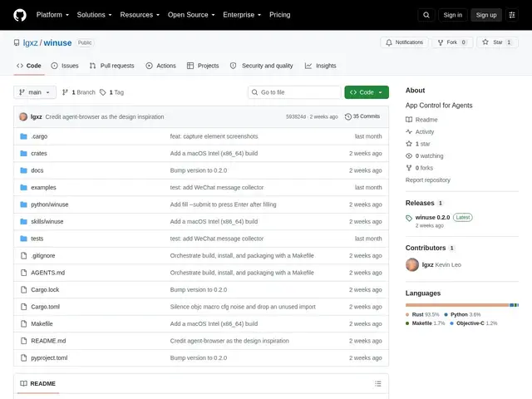Open Readme link in About sidebar

click(x=421, y=120)
